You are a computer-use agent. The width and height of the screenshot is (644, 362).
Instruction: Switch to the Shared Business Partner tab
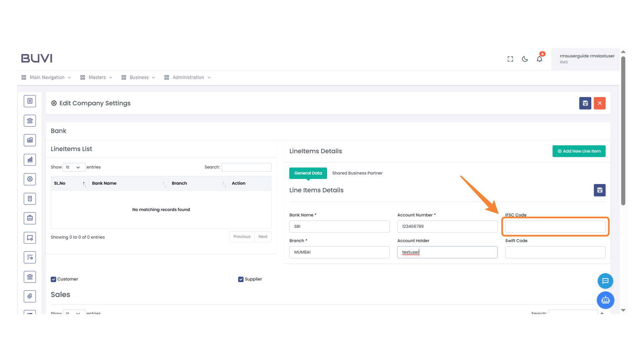pyautogui.click(x=357, y=173)
